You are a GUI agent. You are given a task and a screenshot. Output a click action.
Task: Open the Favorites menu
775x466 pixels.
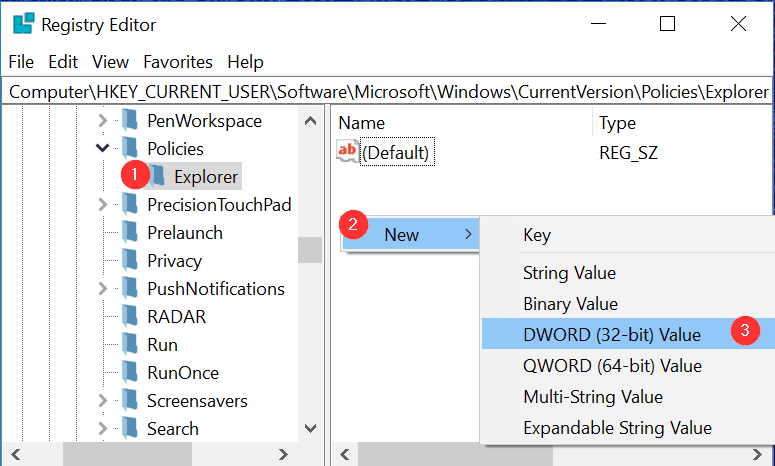[178, 62]
